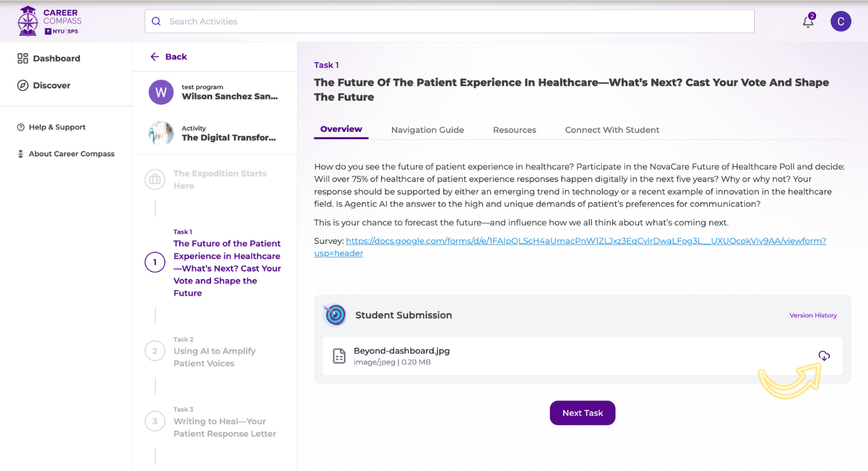The image size is (868, 471).
Task: Select the step 2 circle marker
Action: (155, 351)
